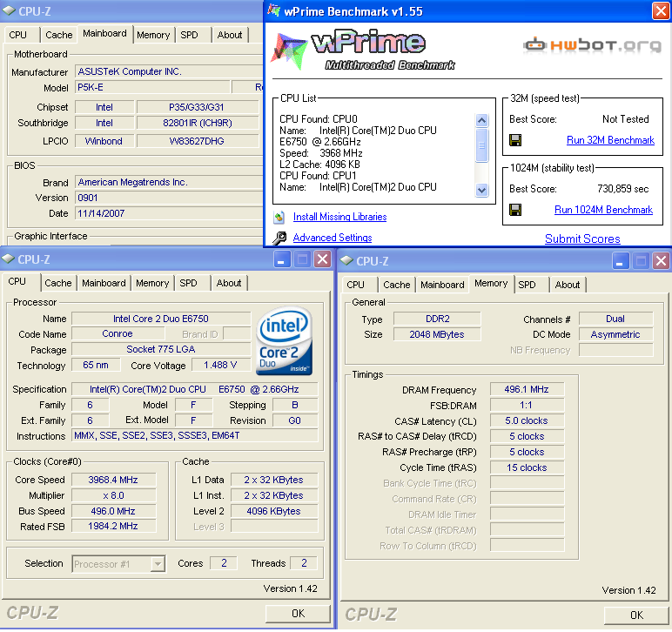Click the memory Size value 2048 MBytes
Image resolution: width=672 pixels, height=632 pixels.
click(x=437, y=334)
